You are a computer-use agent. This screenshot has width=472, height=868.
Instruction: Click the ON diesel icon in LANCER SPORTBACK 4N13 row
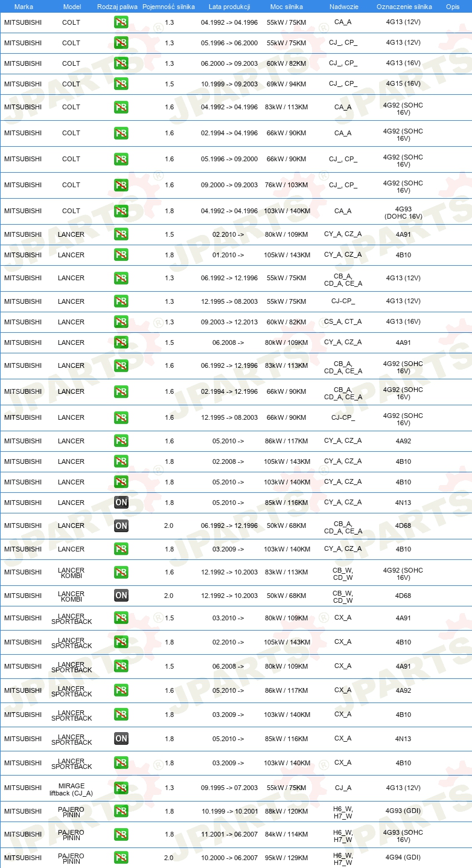[x=121, y=739]
